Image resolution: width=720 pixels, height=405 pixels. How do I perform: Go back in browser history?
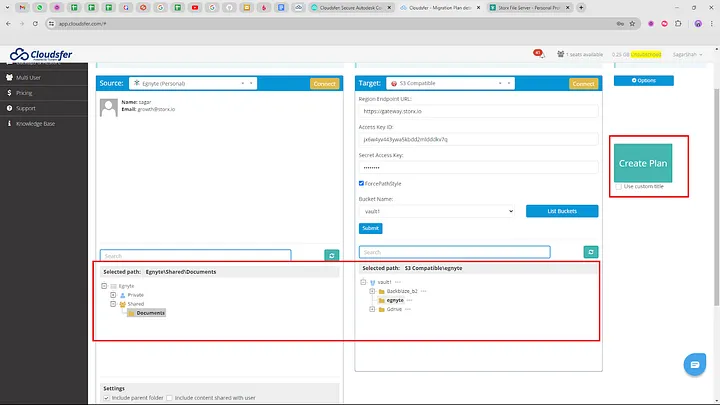(8, 23)
